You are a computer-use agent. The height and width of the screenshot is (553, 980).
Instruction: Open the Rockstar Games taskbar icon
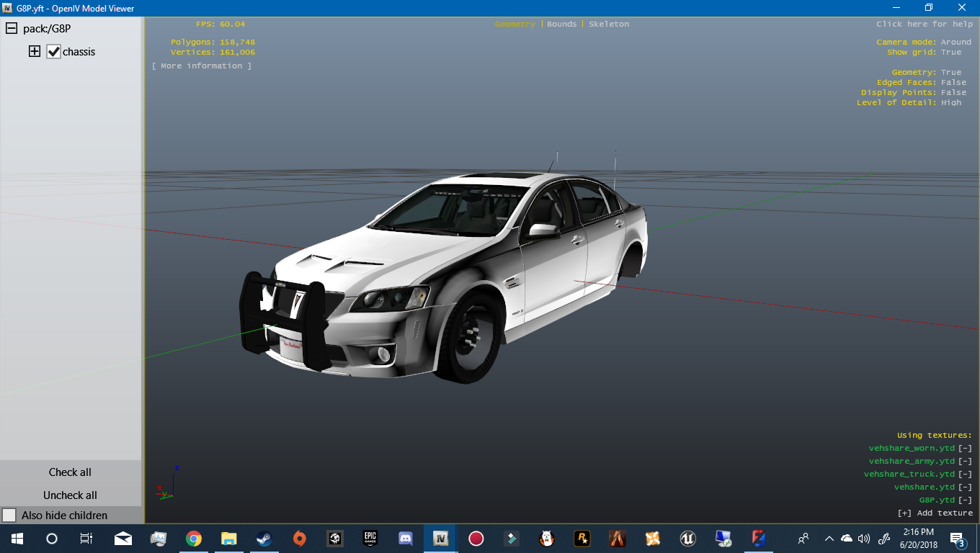[x=582, y=539]
